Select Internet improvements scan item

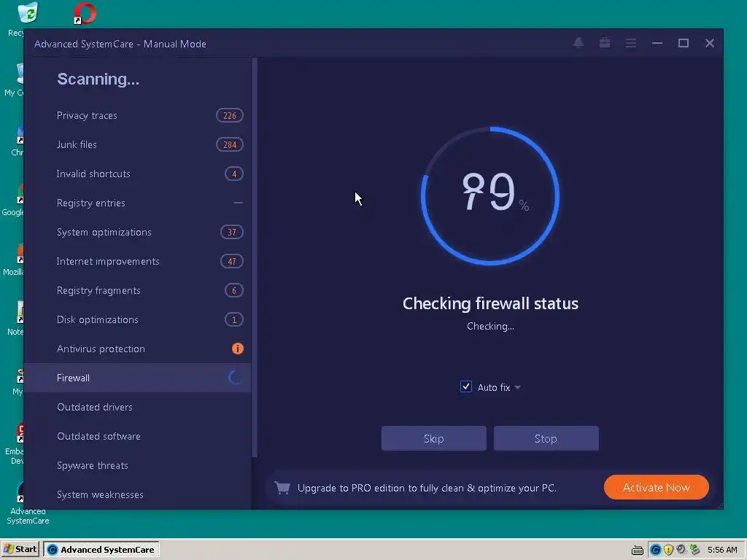[137, 261]
